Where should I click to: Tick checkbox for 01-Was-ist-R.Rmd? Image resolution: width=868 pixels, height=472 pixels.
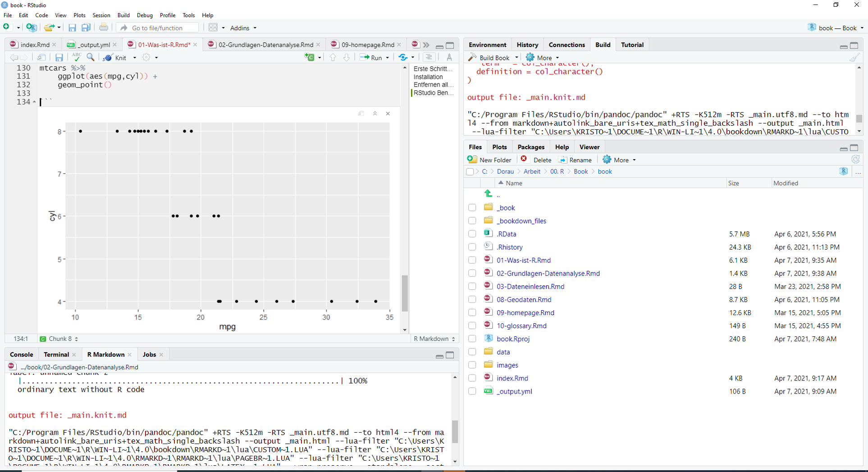(472, 260)
